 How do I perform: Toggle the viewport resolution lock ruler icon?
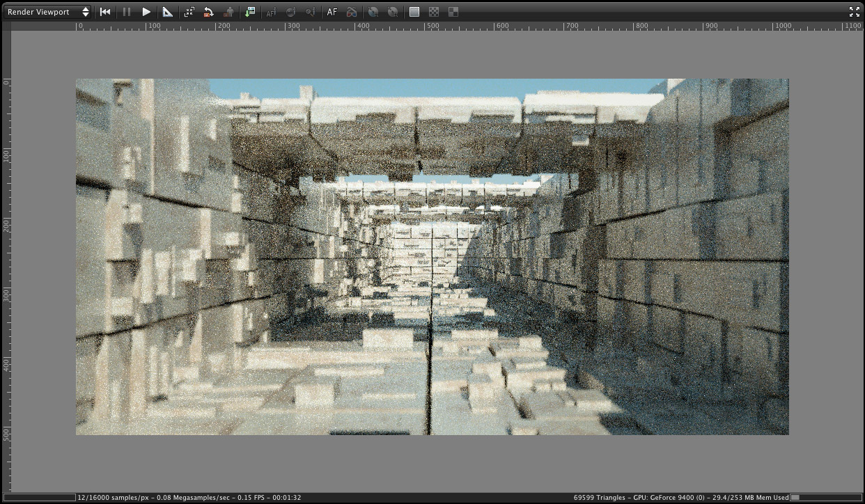pyautogui.click(x=167, y=12)
